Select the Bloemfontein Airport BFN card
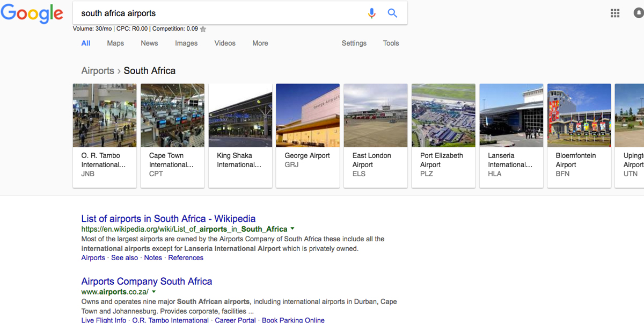644x323 pixels. [x=579, y=135]
